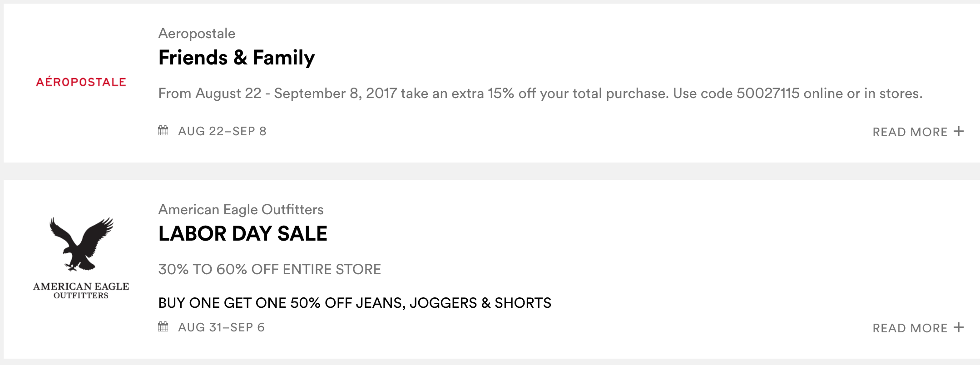Click READ MORE on Friends & Family offer
The width and height of the screenshot is (980, 365).
(910, 132)
